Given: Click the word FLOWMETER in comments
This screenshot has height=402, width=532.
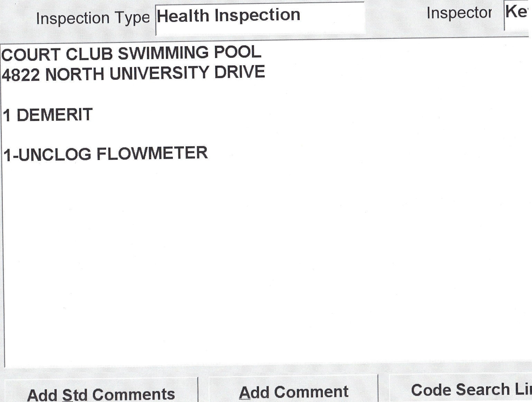Looking at the screenshot, I should (x=152, y=153).
